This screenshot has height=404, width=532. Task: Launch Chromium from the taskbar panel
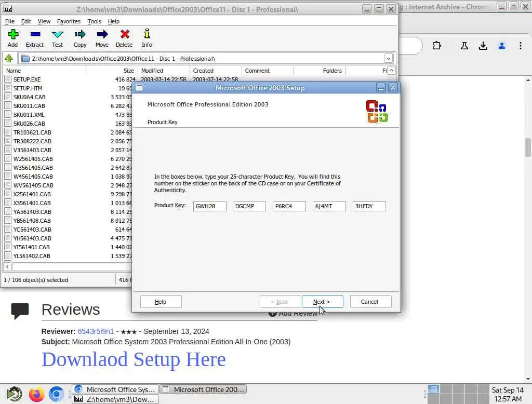point(56,394)
